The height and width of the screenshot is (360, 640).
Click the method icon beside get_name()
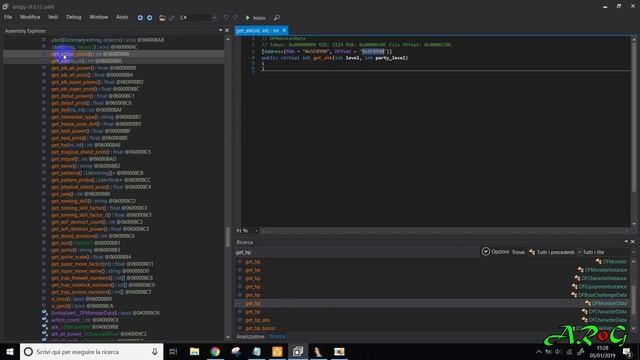tap(44, 166)
